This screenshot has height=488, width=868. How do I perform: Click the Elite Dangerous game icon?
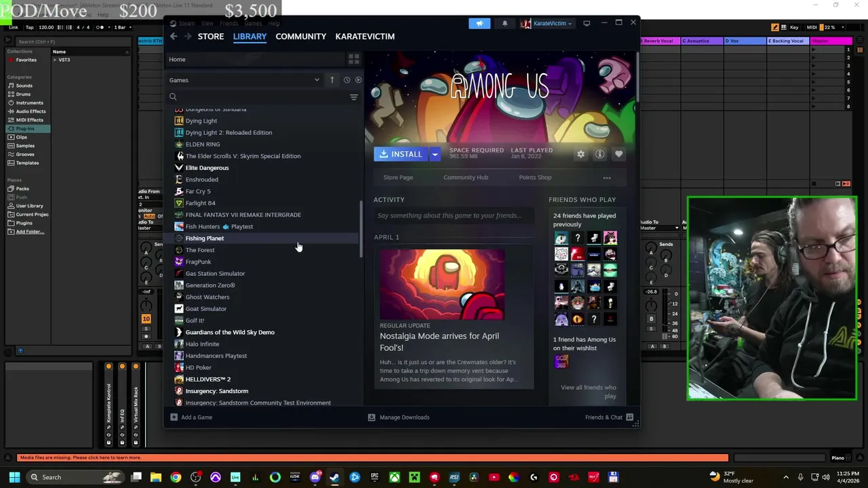(179, 167)
